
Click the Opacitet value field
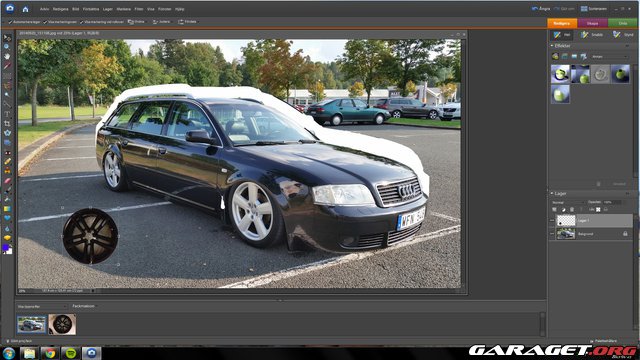(612, 202)
